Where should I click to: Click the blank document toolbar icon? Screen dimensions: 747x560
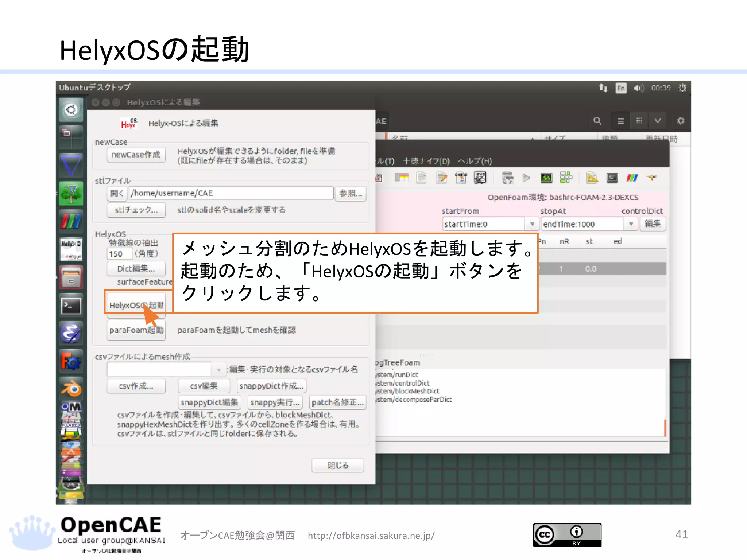[x=421, y=178]
